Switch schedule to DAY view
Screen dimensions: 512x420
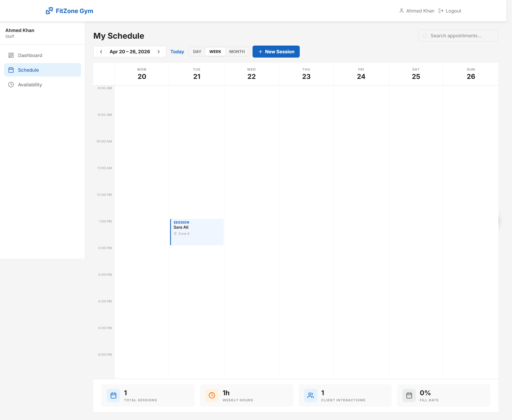point(197,51)
